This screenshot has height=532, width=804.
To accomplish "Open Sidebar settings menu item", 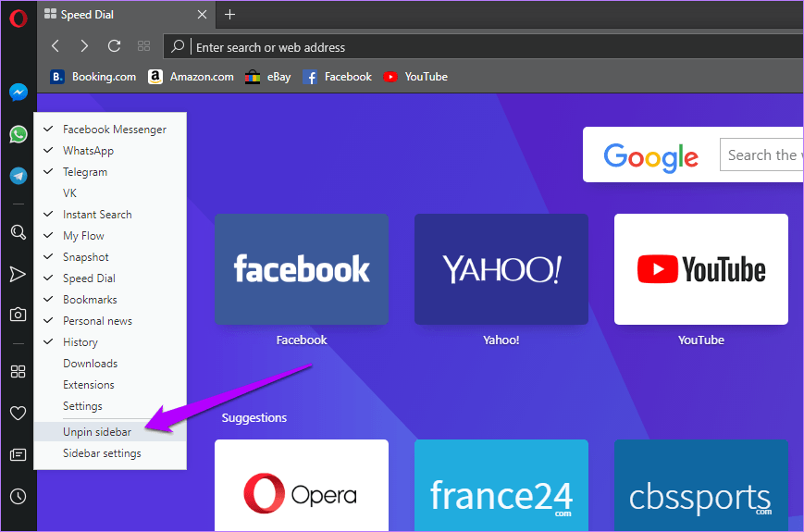I will point(110,453).
